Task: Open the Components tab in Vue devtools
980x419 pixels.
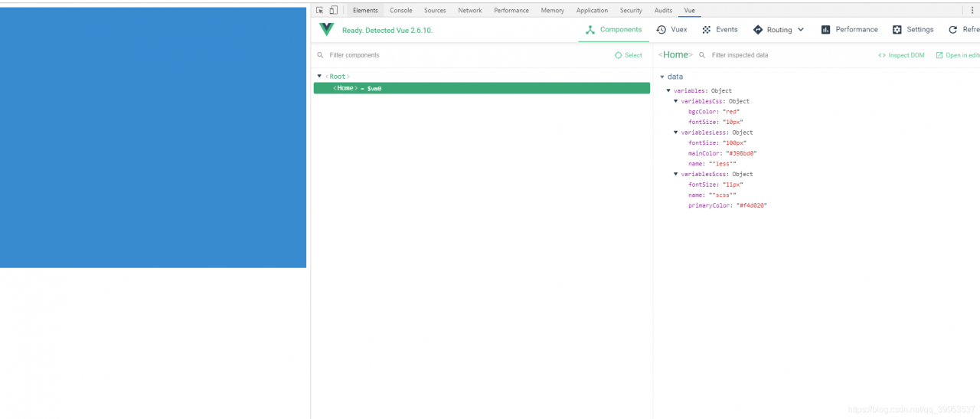Action: [613, 30]
